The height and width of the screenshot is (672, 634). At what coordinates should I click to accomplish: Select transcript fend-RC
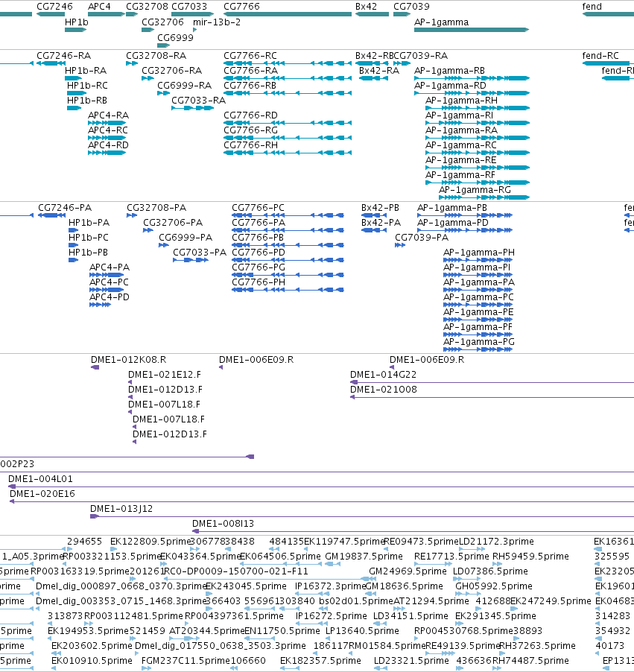tap(600, 56)
